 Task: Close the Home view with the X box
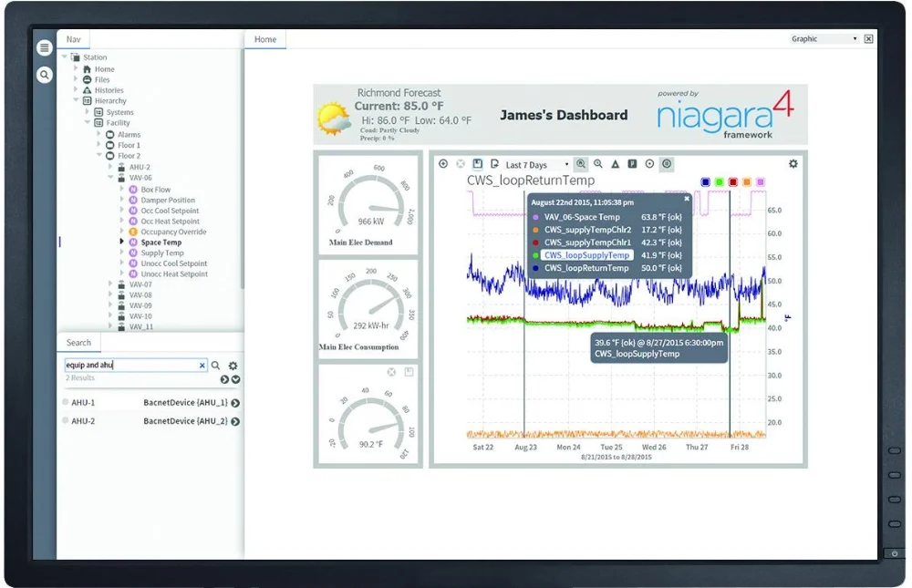point(868,39)
